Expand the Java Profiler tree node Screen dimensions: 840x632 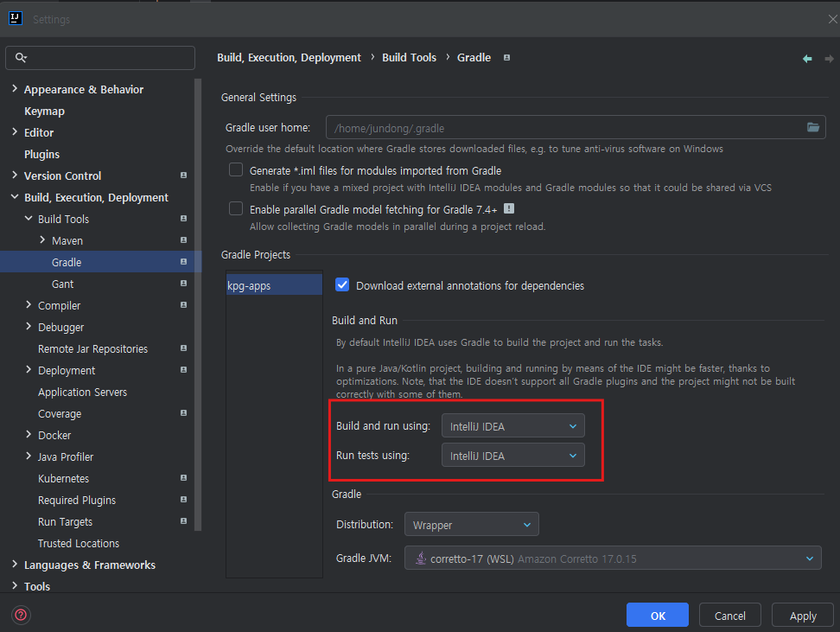click(29, 456)
